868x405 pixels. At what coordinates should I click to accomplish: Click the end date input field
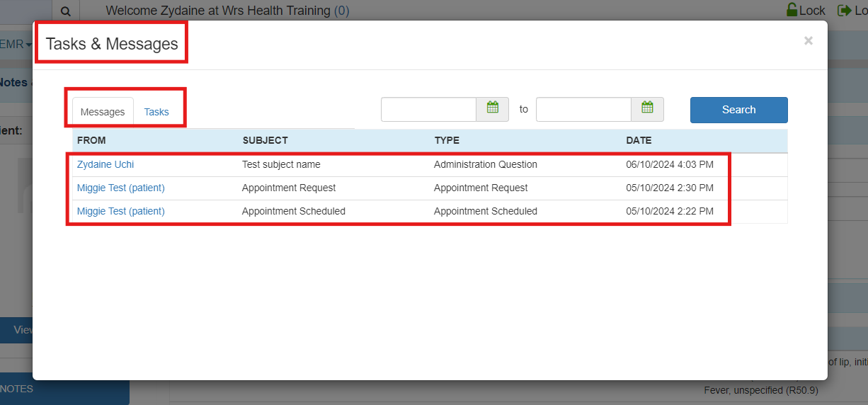tap(583, 110)
